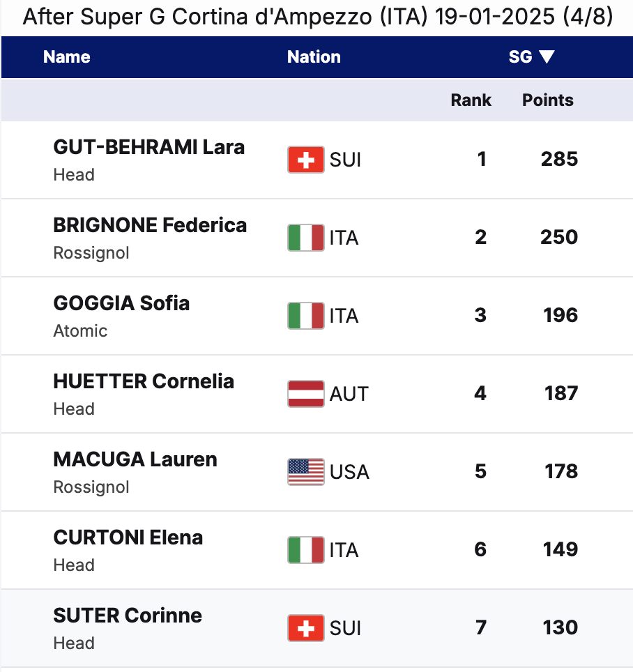Click the Italian flag next to BRIGNONE Federica
This screenshot has width=633, height=672.
point(305,238)
